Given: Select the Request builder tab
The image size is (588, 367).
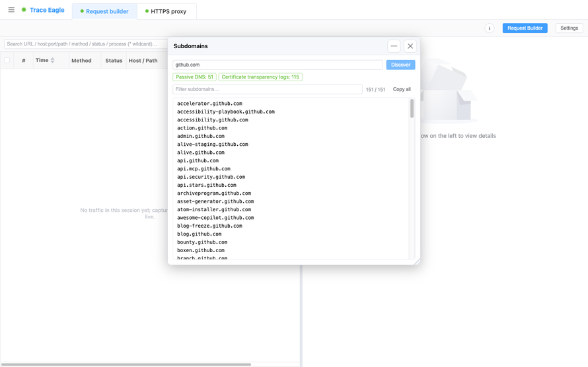Looking at the screenshot, I should (104, 11).
